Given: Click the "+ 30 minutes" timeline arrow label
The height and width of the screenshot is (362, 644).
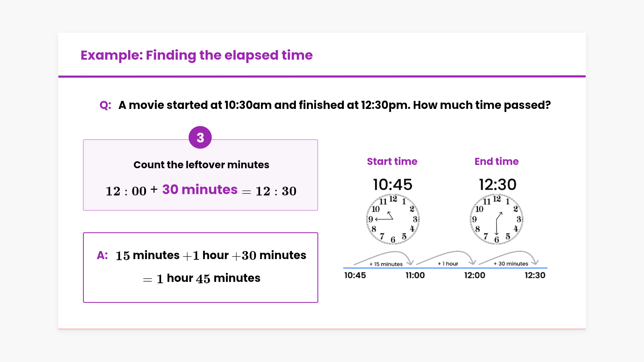Looking at the screenshot, I should [511, 264].
